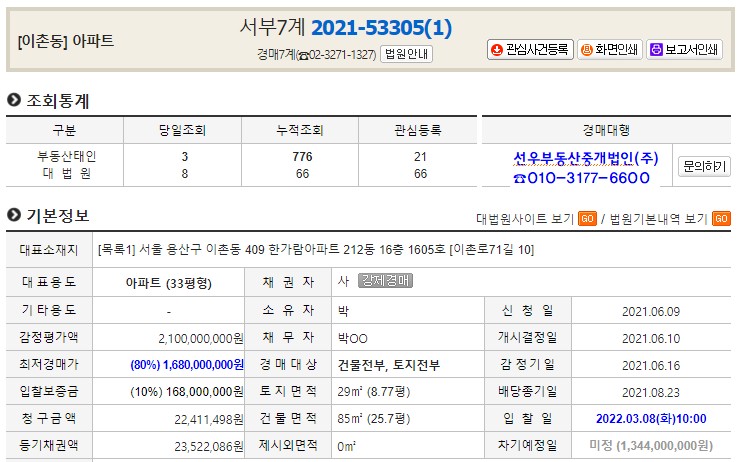Click the 경매7계 phone number 02-3271-1327
This screenshot has width=740, height=462.
click(x=342, y=55)
